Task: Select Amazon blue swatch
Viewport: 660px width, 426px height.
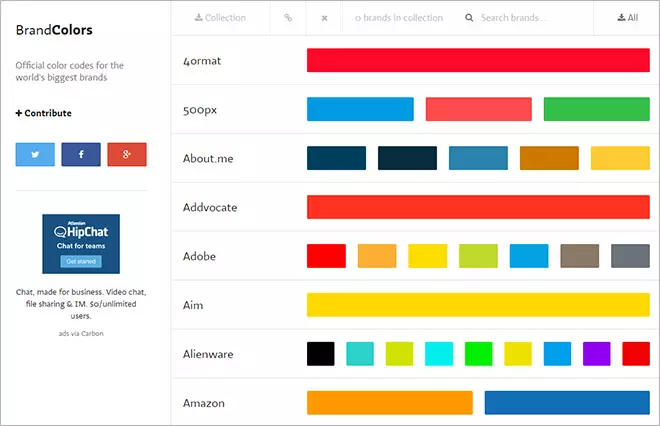Action: click(x=567, y=403)
